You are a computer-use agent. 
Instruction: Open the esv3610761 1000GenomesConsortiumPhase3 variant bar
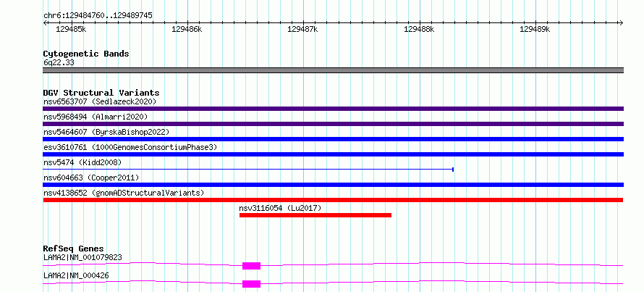point(333,154)
